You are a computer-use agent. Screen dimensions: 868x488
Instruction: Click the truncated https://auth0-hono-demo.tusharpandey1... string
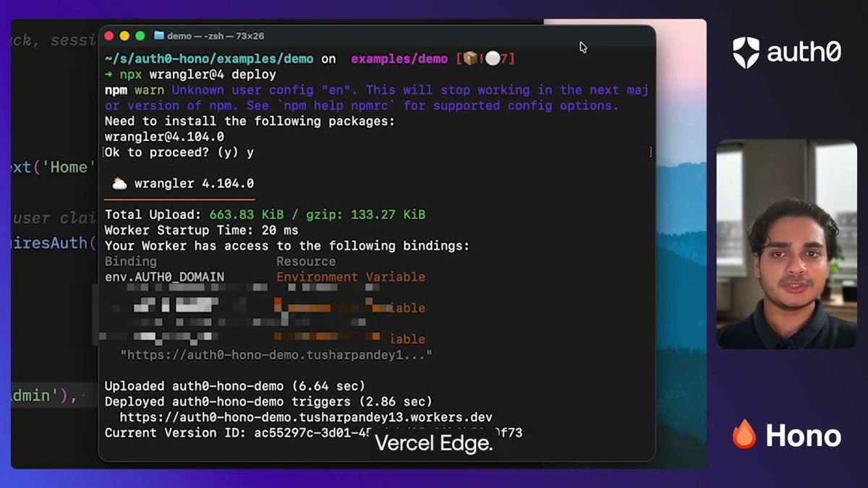tap(276, 355)
